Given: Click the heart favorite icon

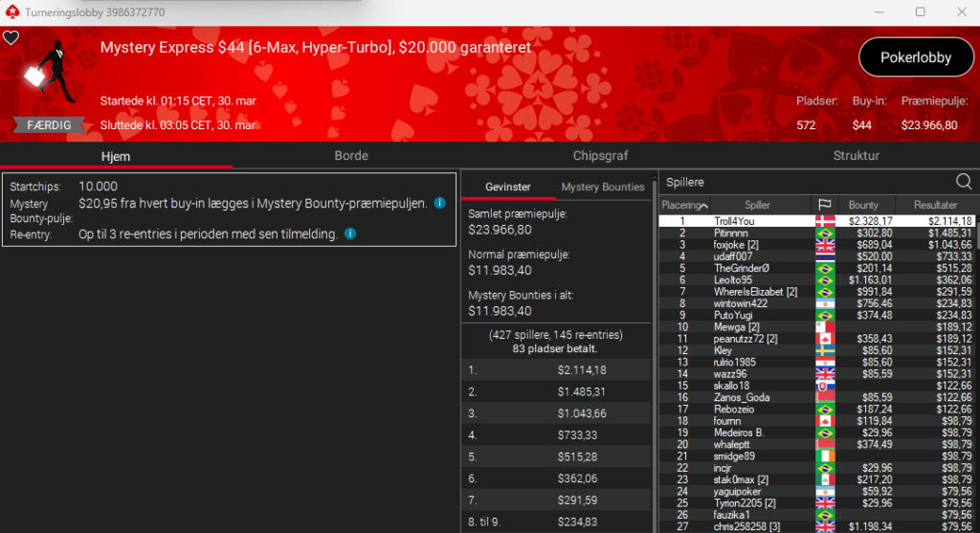Looking at the screenshot, I should [x=11, y=38].
